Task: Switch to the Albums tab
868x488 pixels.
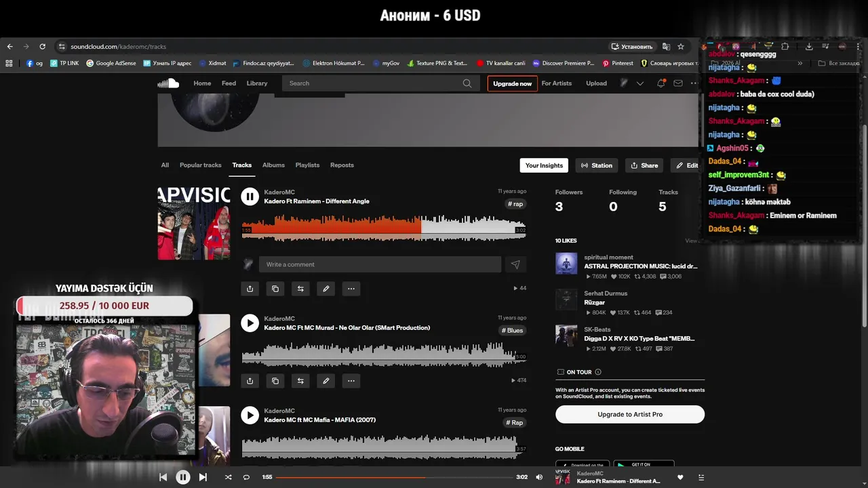Action: 273,165
